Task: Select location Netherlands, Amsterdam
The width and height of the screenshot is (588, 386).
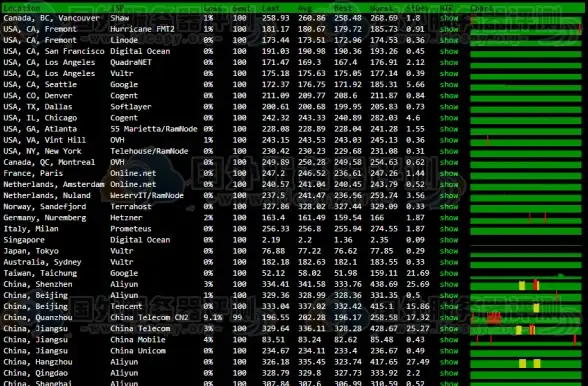Action: coord(54,184)
